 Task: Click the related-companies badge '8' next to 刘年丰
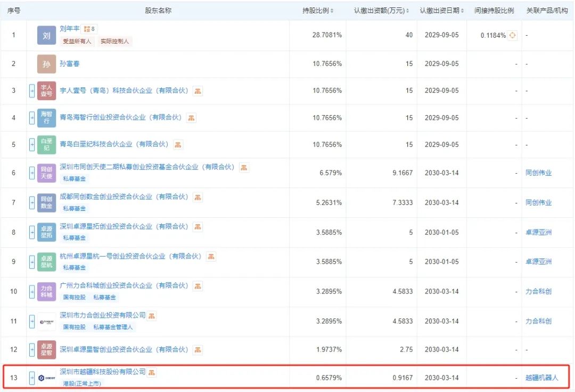click(x=89, y=29)
